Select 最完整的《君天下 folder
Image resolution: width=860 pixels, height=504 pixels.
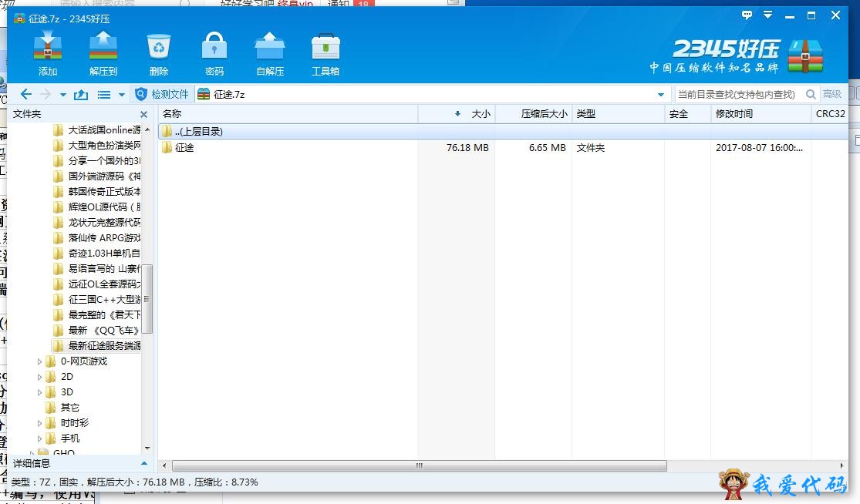(x=97, y=314)
